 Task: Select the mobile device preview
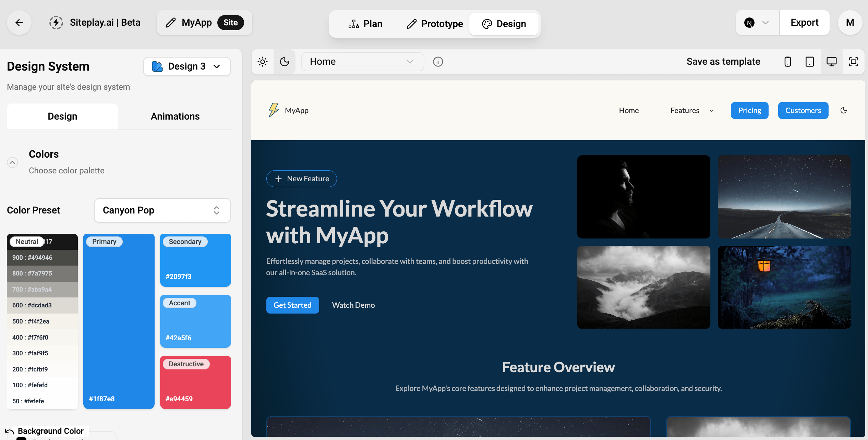(788, 62)
